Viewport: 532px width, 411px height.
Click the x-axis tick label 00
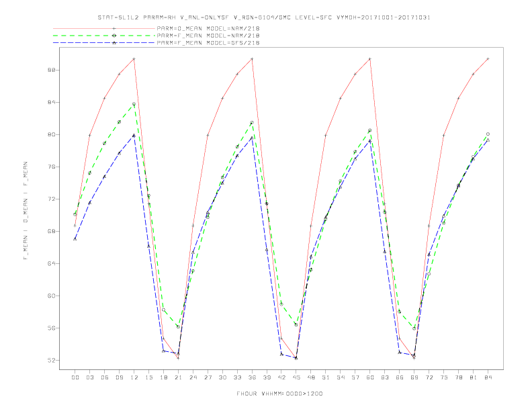(75, 377)
